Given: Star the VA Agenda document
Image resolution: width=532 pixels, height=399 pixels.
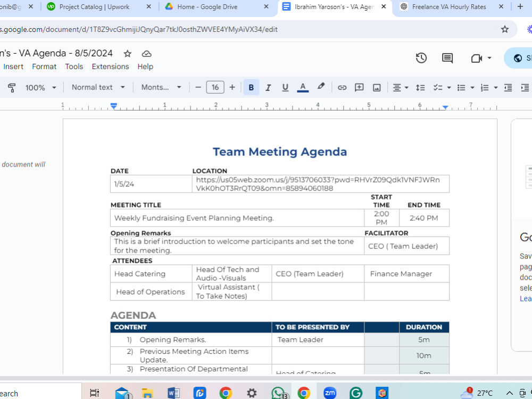Looking at the screenshot, I should [x=127, y=54].
